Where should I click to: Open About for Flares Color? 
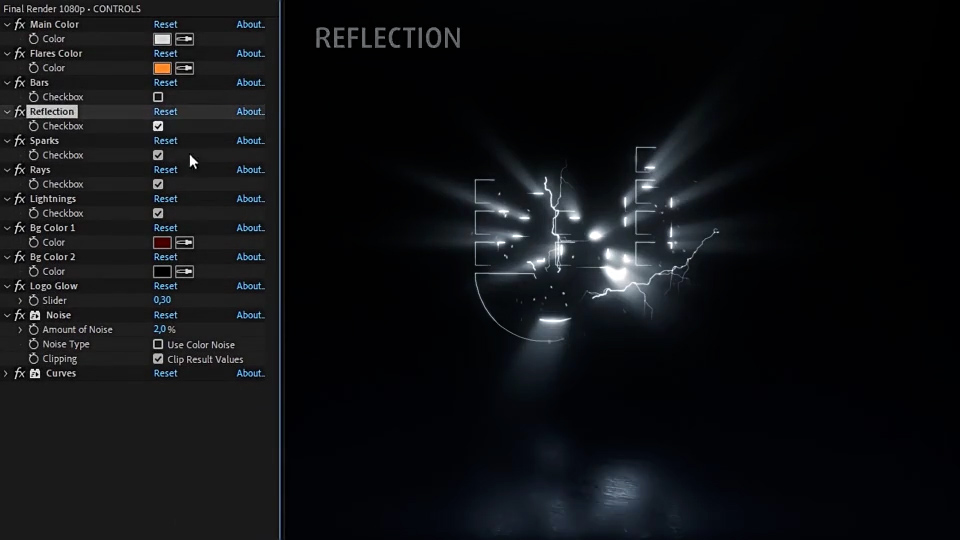click(x=250, y=53)
